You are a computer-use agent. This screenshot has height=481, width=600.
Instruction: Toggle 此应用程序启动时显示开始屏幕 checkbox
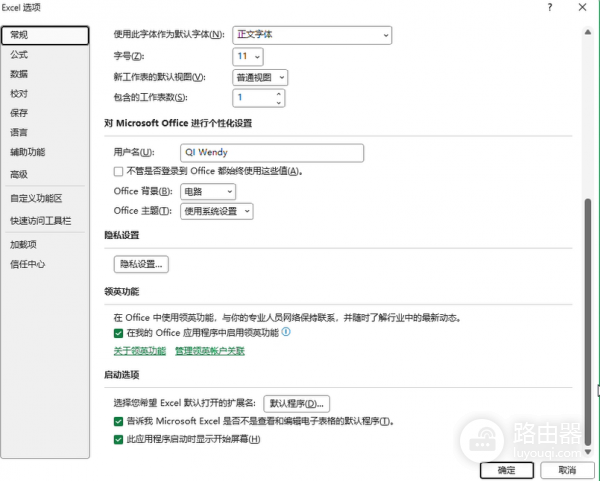click(118, 439)
